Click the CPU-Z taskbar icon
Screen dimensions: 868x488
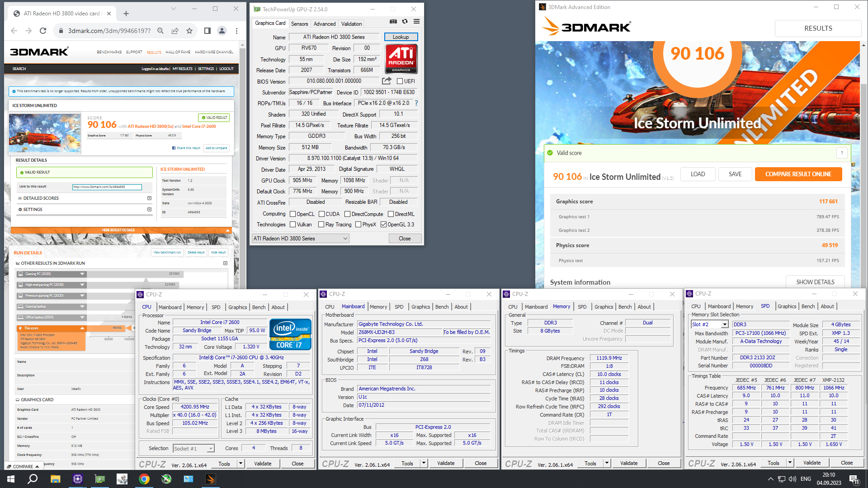[77, 479]
